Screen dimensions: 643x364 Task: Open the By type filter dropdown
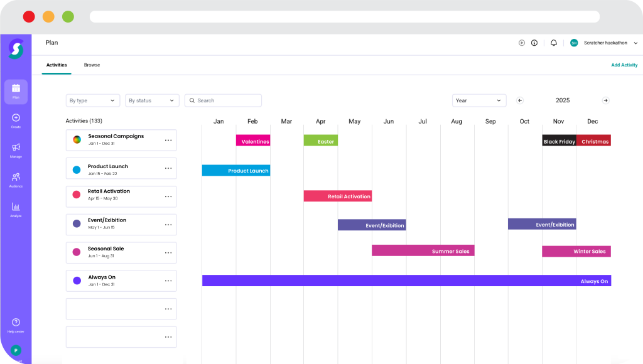click(x=93, y=100)
